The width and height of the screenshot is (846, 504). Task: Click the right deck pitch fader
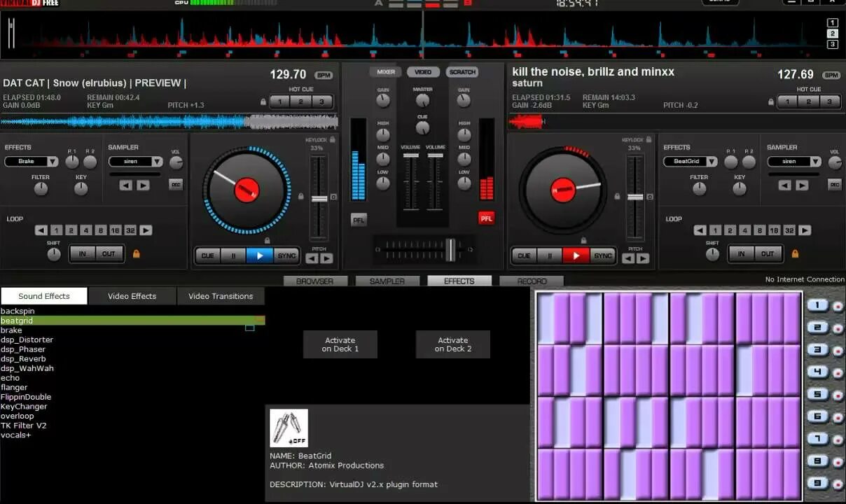(x=635, y=197)
